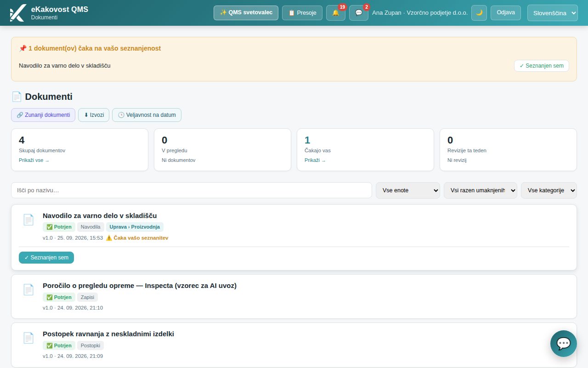Expand the Vse kategorije dropdown

click(x=549, y=190)
